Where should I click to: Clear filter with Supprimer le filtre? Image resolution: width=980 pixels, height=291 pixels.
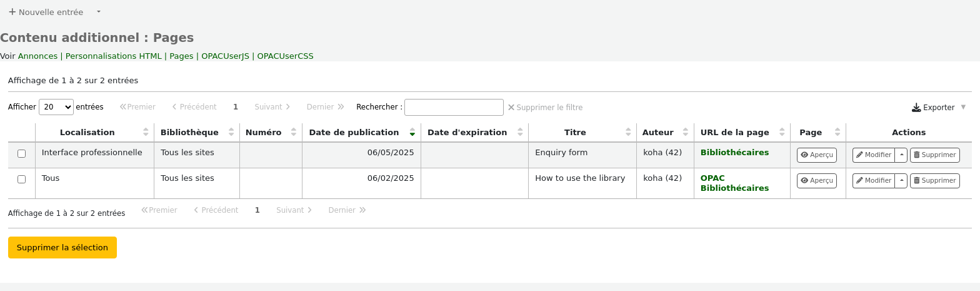(545, 108)
